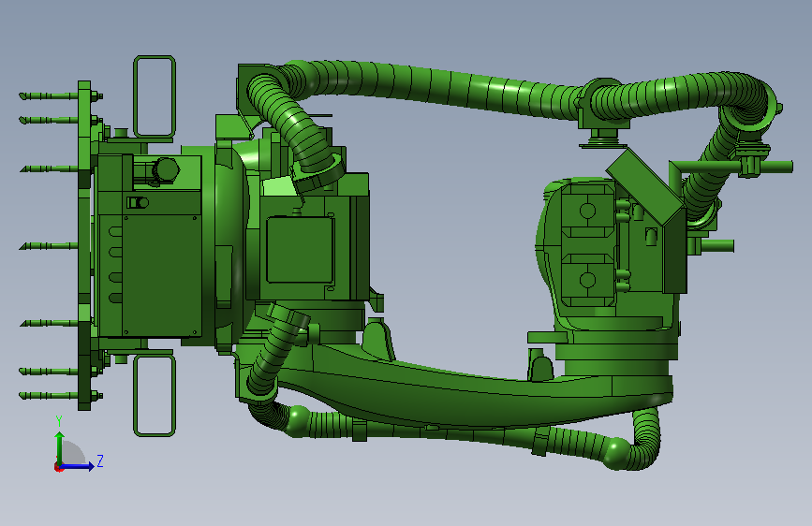Select the 'Y' axis label

coord(59,421)
